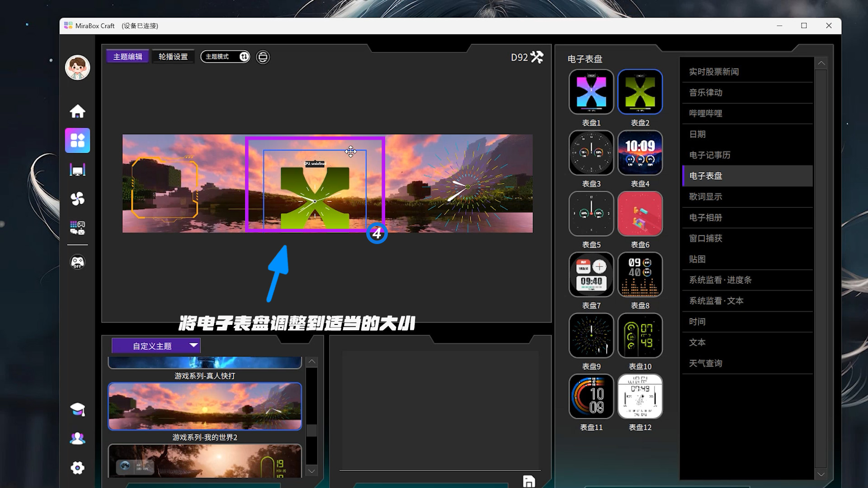Click the MiraBox Craft title bar logo
Image resolution: width=868 pixels, height=488 pixels.
(68, 26)
